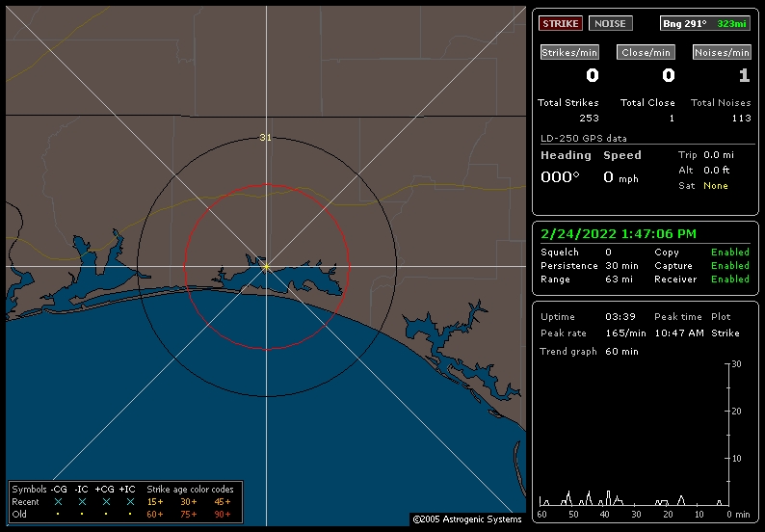The image size is (765, 532).
Task: Click the Close/min label box
Action: pos(646,53)
